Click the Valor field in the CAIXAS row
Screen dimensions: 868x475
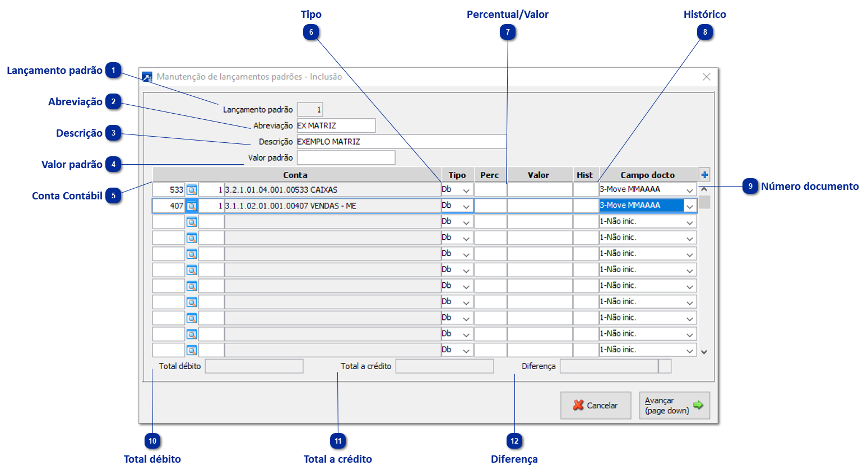(540, 190)
